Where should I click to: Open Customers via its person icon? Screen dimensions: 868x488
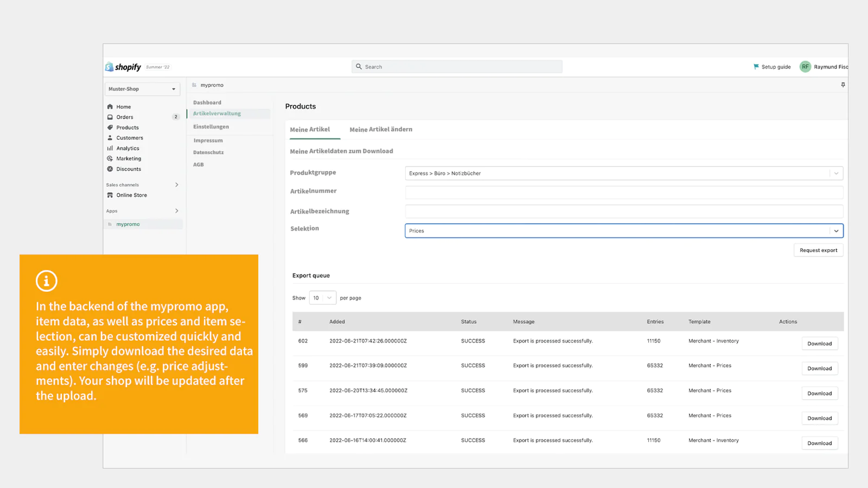pyautogui.click(x=110, y=138)
